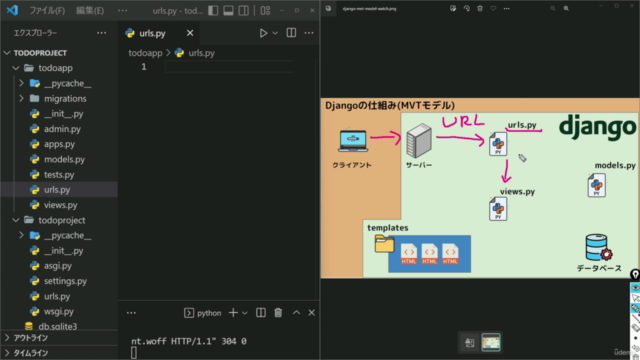The image size is (640, 360).
Task: Customize layout icon in title bar
Action: tap(265, 10)
